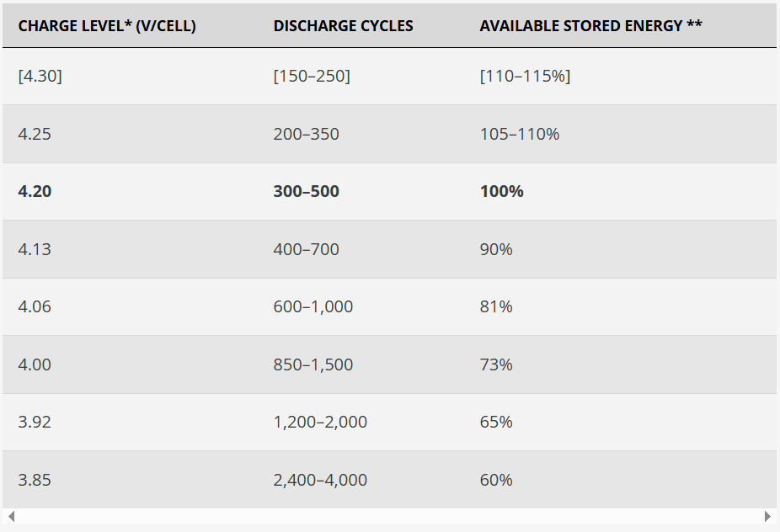Click the 105–110% stored energy cell
Screen dimensions: 780x532
coord(519,134)
